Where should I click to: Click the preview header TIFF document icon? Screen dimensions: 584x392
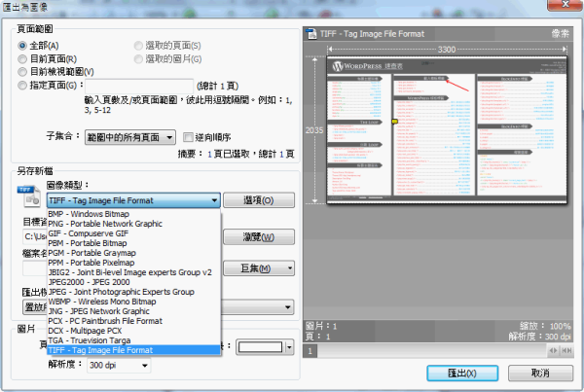[x=311, y=34]
